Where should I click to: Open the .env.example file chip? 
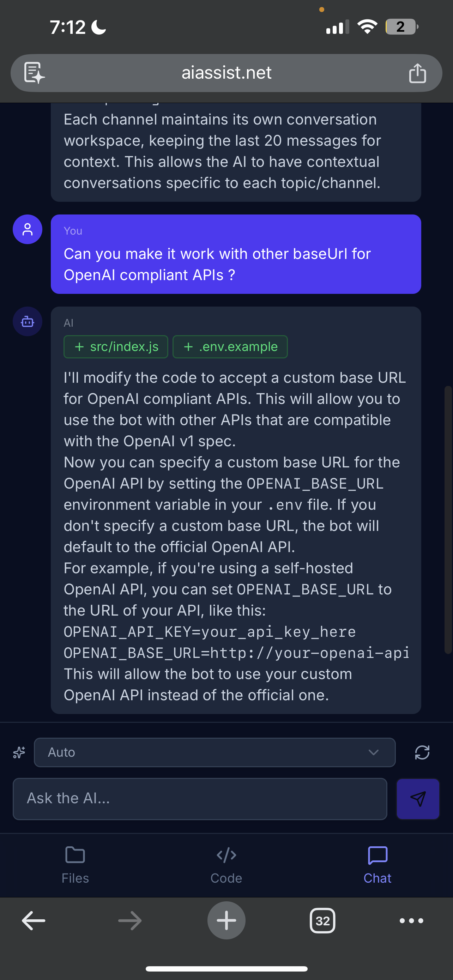pyautogui.click(x=230, y=346)
